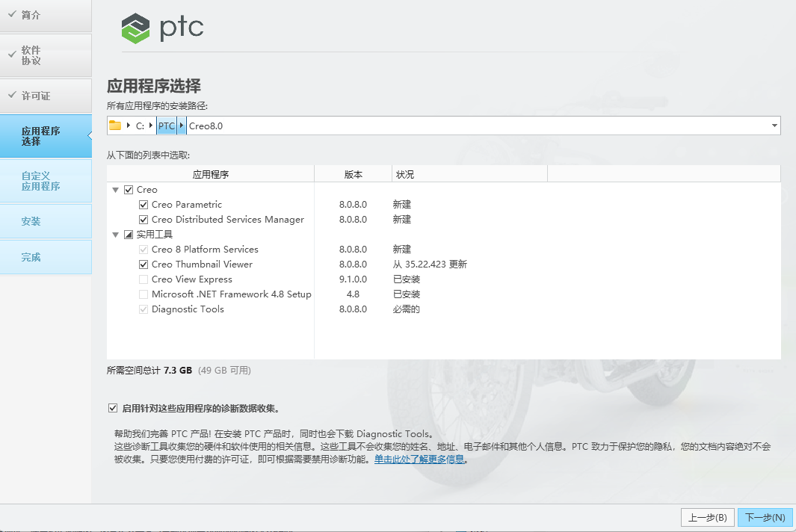Select Creo 8 Platform Services label
796x532 pixels.
[205, 250]
